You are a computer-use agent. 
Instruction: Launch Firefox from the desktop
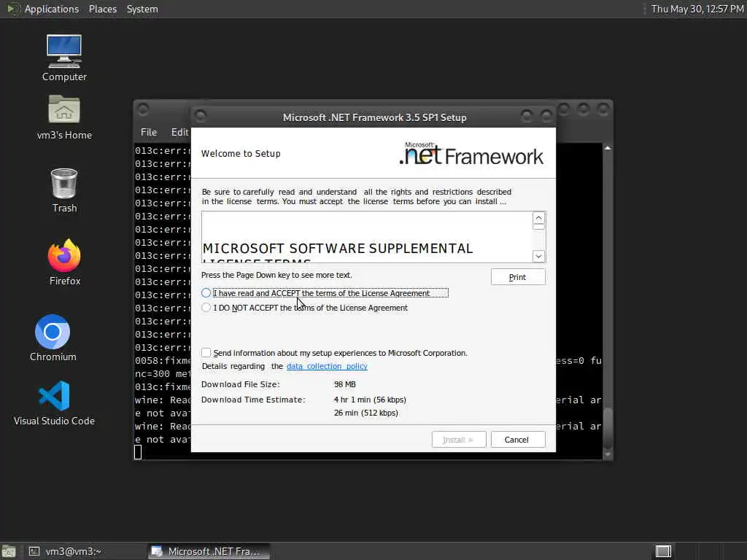(65, 262)
